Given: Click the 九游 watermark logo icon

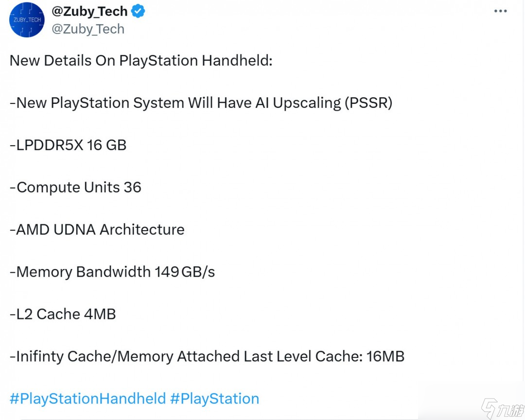Looking at the screenshot, I should click(489, 408).
